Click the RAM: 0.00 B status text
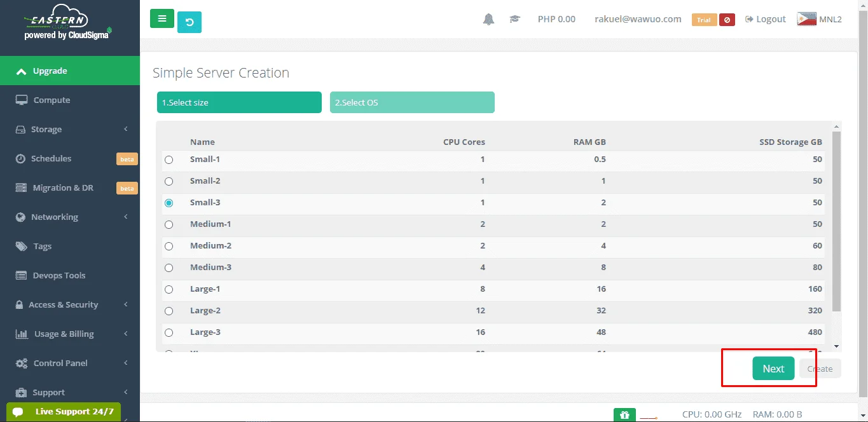 [x=777, y=414]
